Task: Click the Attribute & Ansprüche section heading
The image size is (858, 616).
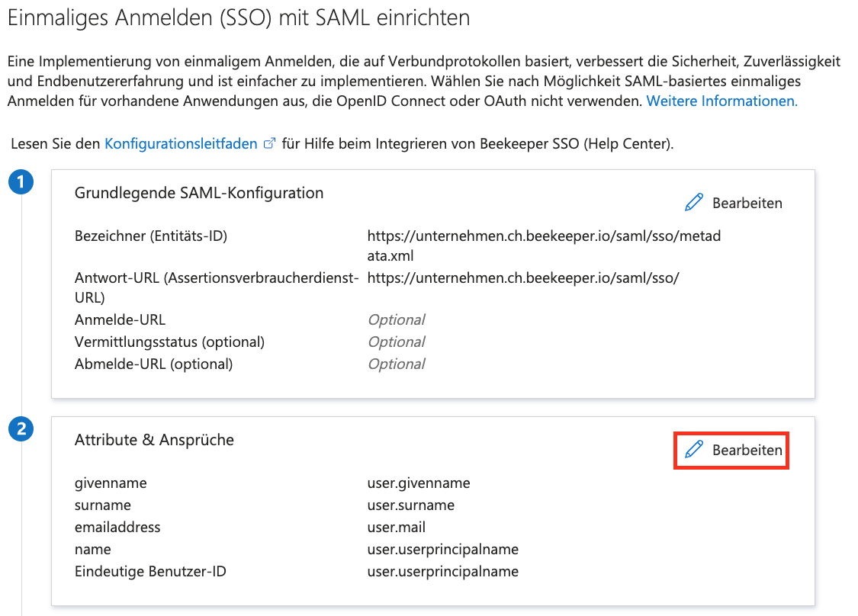Action: tap(154, 440)
